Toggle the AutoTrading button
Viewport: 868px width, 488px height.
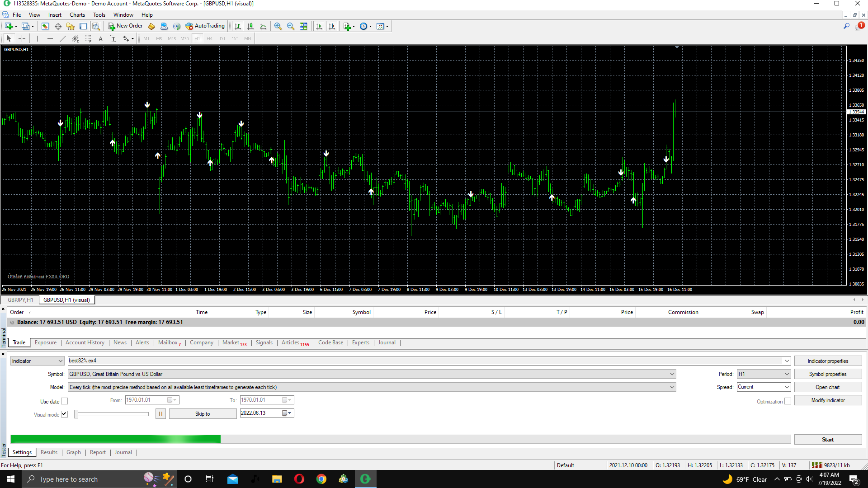point(205,26)
